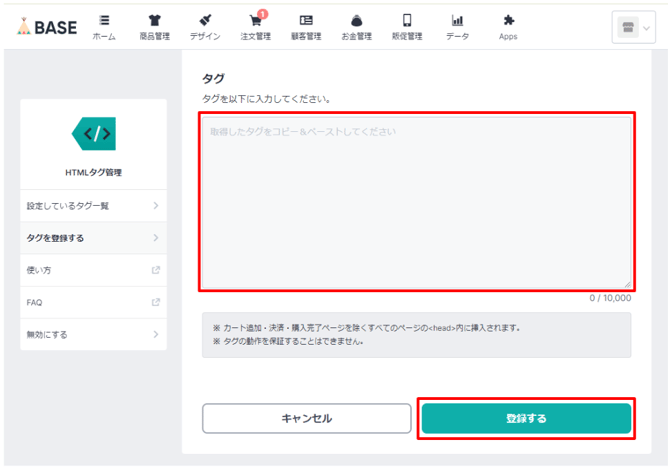
Task: Click the タグを以下に入力してください instruction text
Action: point(266,99)
